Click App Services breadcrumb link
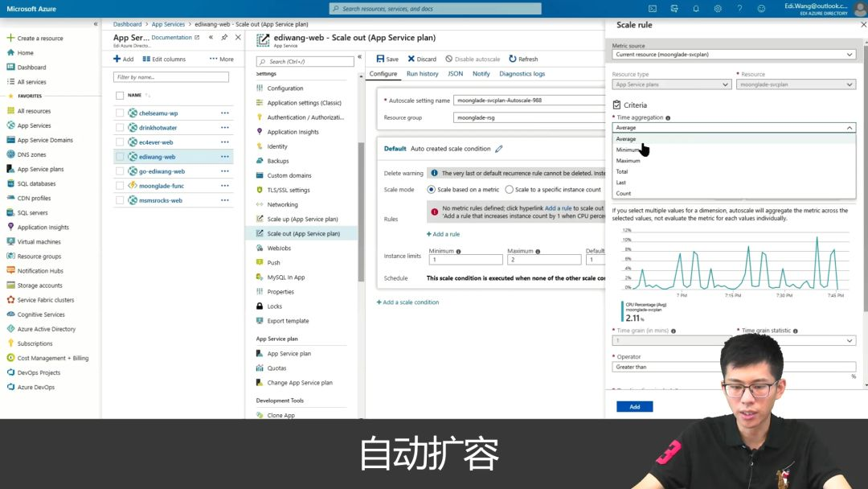Screen dimensions: 868x489 (x=168, y=24)
